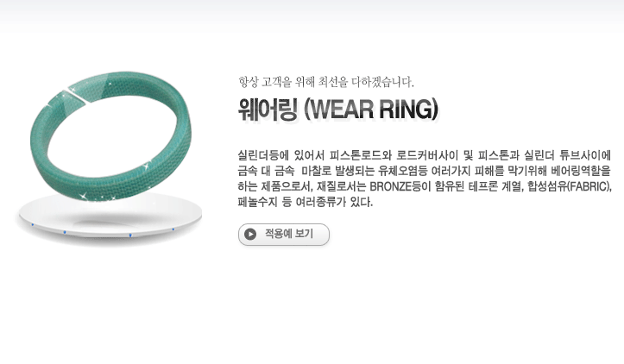This screenshot has width=624, height=364.
Task: Click the rightmost blue dot on pedestal
Action: pyautogui.click(x=173, y=229)
